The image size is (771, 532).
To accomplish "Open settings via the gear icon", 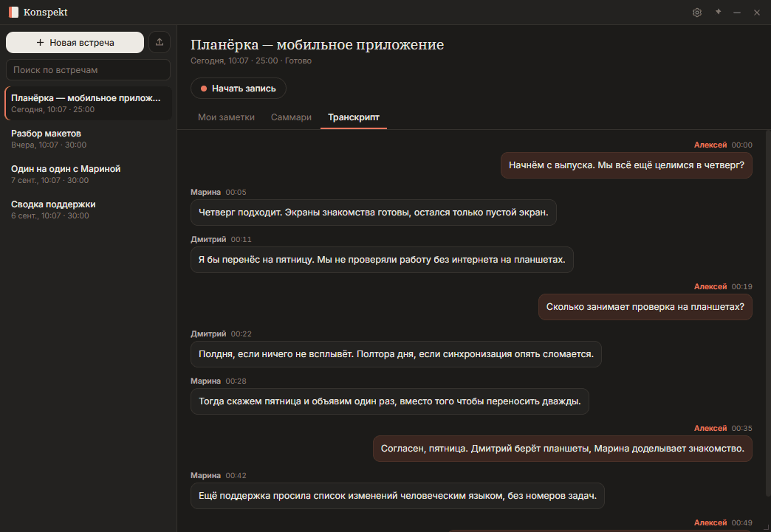I will (696, 13).
